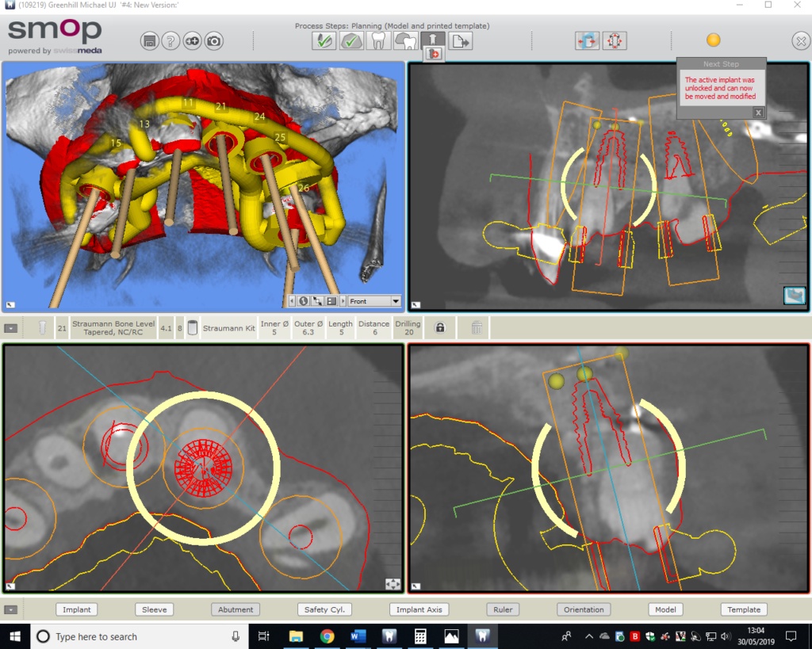Click the resize squares 3D view icon
This screenshot has width=812, height=649.
(x=317, y=301)
